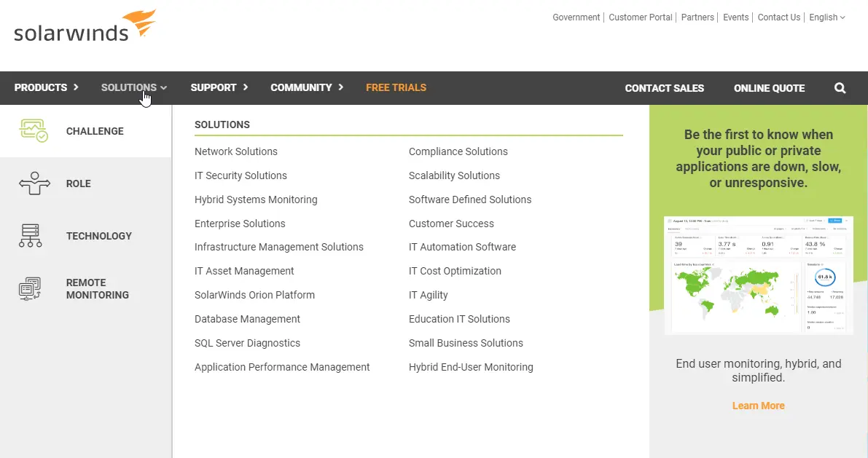The image size is (868, 458).
Task: Open Enterprise Solutions
Action: click(x=240, y=224)
